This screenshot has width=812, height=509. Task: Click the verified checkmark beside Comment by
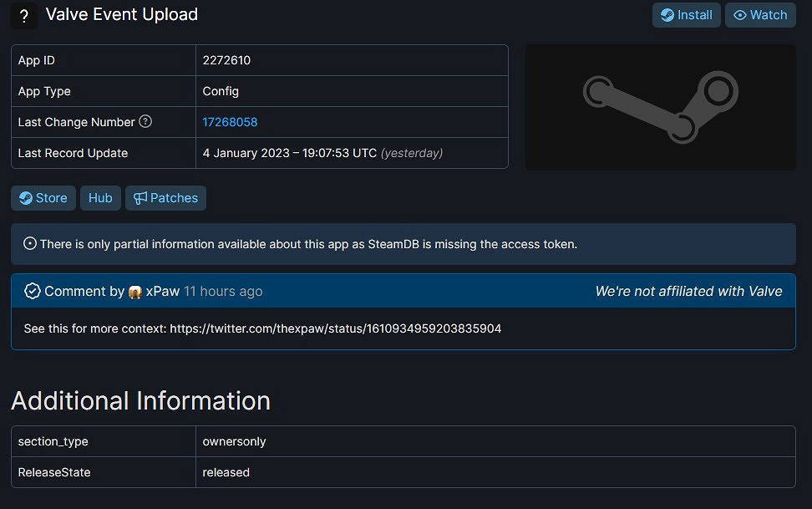(33, 291)
